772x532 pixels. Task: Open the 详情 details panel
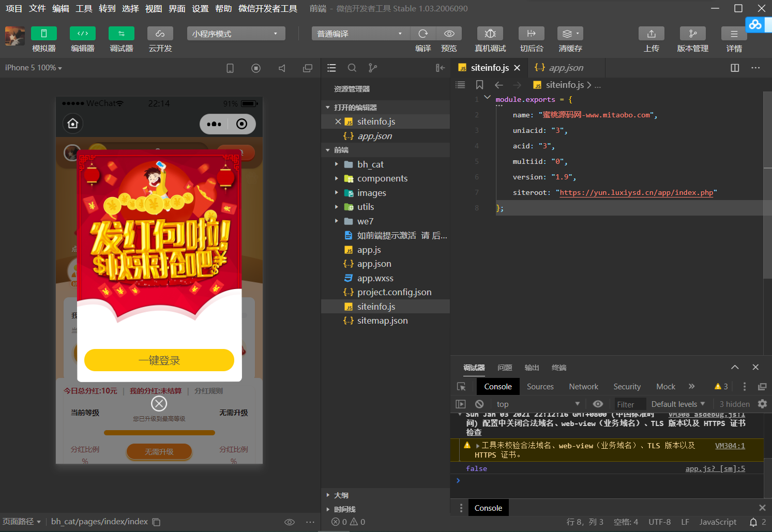click(734, 34)
